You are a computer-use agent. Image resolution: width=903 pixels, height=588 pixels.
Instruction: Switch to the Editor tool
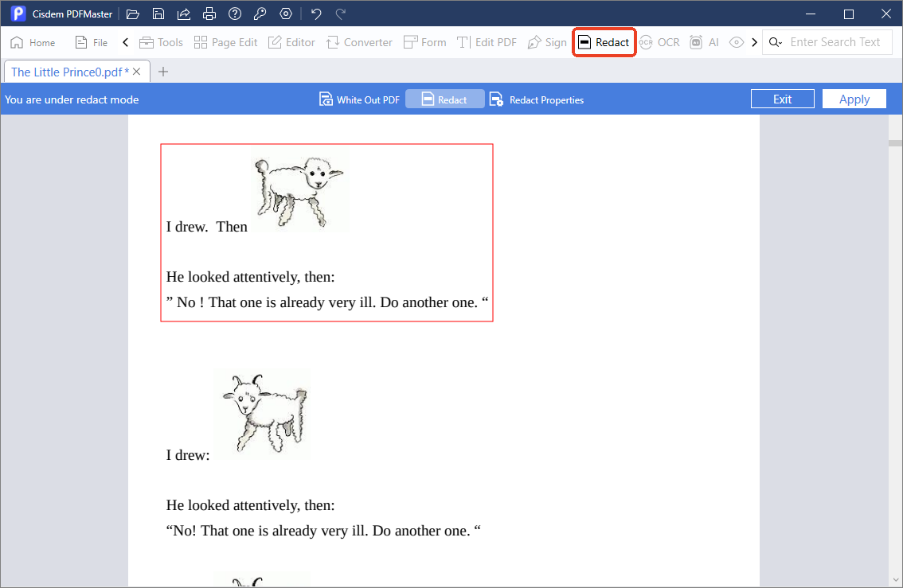[291, 43]
